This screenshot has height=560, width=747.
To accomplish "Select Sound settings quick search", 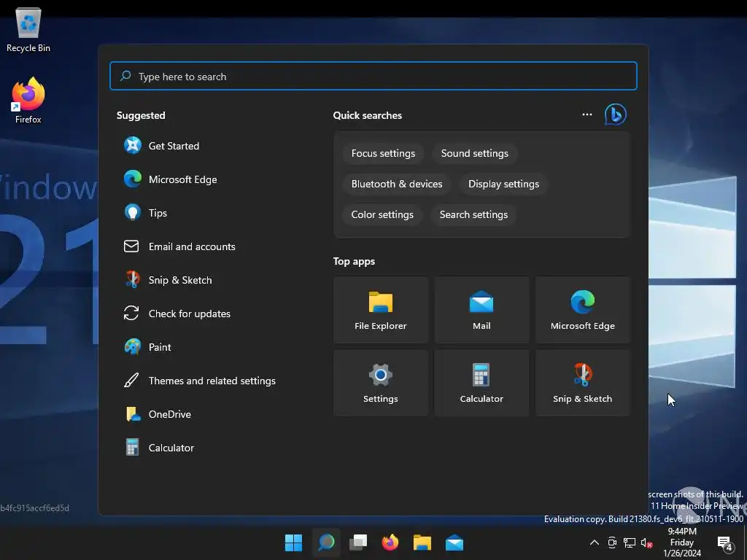I will pos(474,153).
